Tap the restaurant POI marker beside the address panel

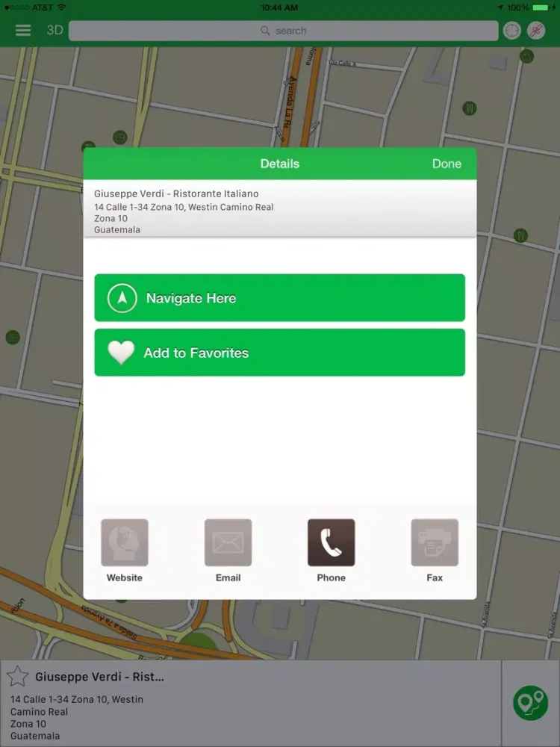tap(521, 235)
